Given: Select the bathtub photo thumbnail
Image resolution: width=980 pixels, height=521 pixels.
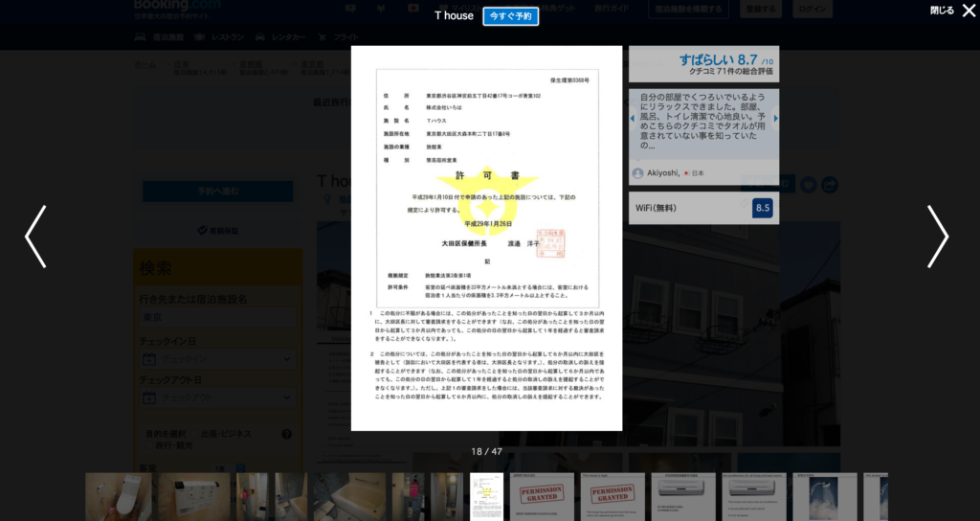Looking at the screenshot, I should [x=349, y=496].
